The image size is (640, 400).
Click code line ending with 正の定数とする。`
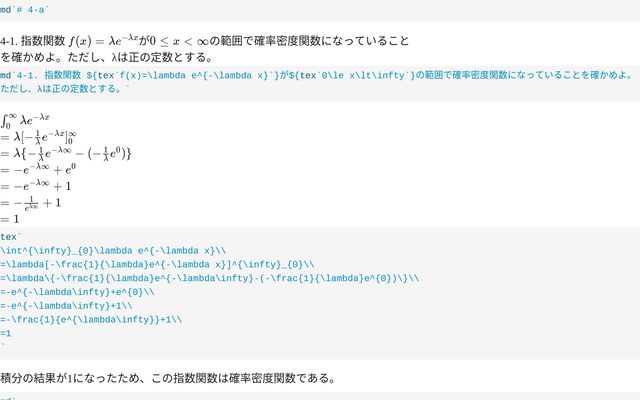[66, 89]
